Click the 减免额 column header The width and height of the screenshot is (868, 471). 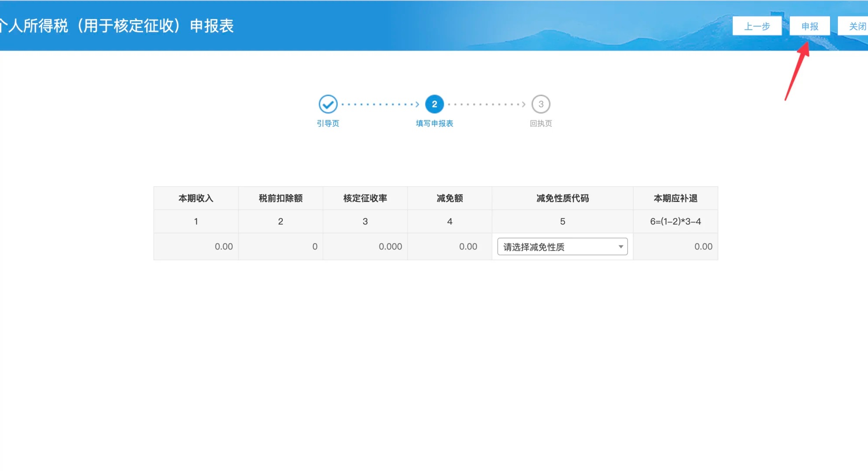point(450,198)
